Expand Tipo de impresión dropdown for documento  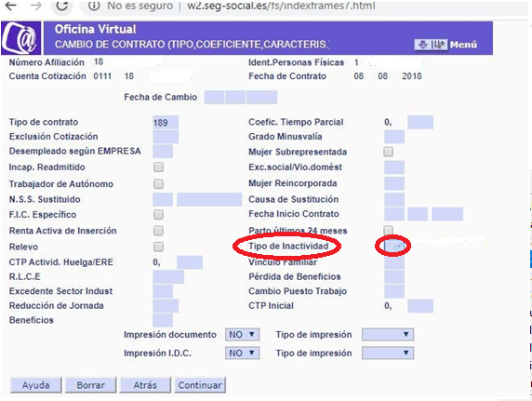(388, 334)
